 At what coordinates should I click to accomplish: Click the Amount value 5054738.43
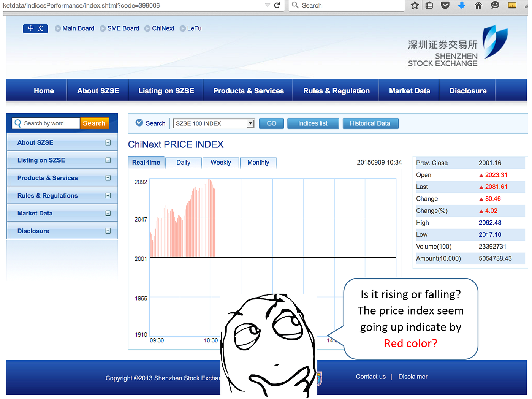point(495,258)
